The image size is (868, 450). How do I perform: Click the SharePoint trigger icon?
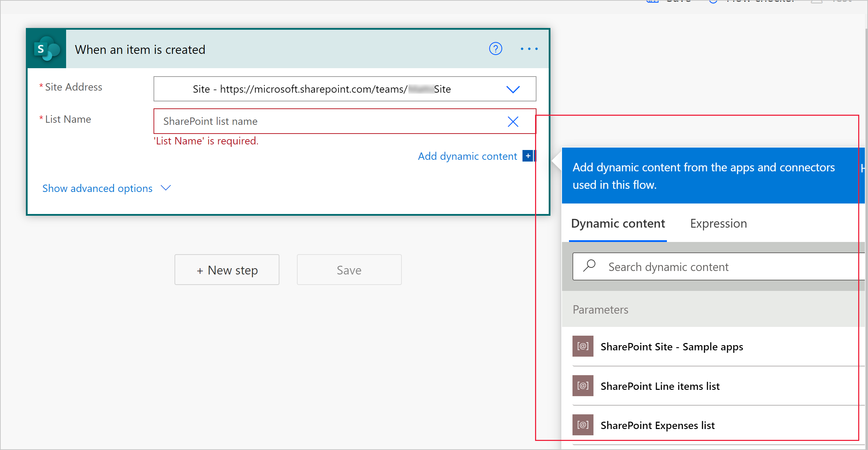(x=49, y=49)
